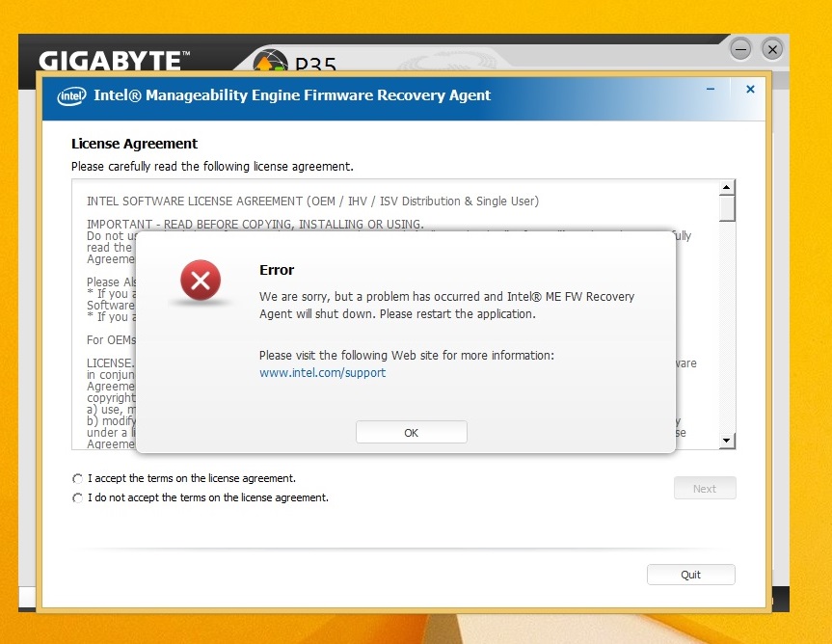The height and width of the screenshot is (644, 832).
Task: Select 'I do not accept the terms' option
Action: pos(78,497)
